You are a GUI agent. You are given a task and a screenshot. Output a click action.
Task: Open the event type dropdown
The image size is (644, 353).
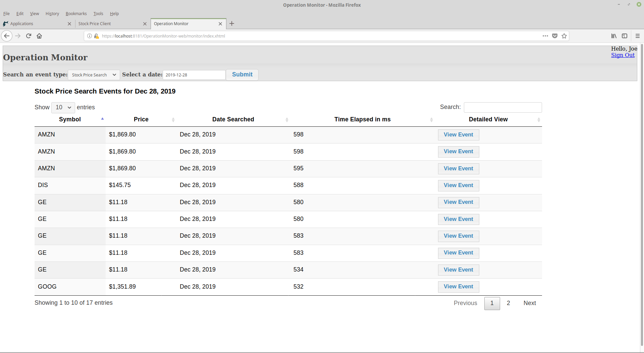pos(94,75)
